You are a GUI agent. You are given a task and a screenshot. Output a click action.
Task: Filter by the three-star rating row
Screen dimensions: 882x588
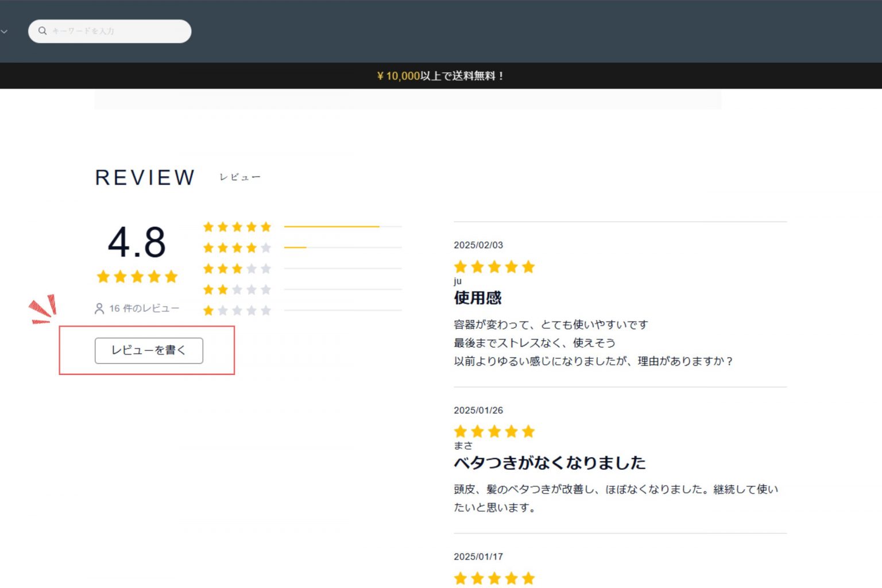pos(237,269)
